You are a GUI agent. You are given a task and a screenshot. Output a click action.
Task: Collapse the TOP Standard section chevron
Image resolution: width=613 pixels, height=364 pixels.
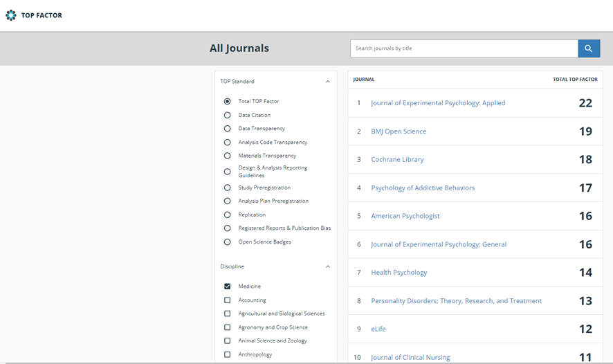[328, 82]
